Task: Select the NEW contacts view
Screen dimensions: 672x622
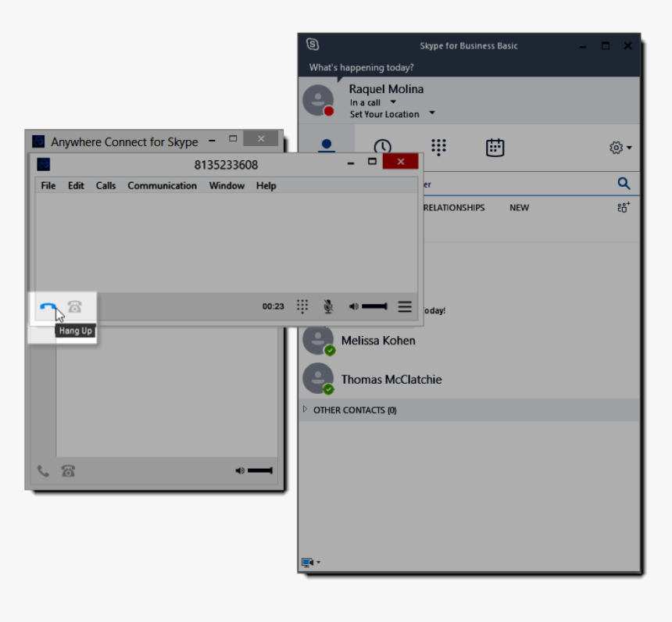Action: pos(519,208)
